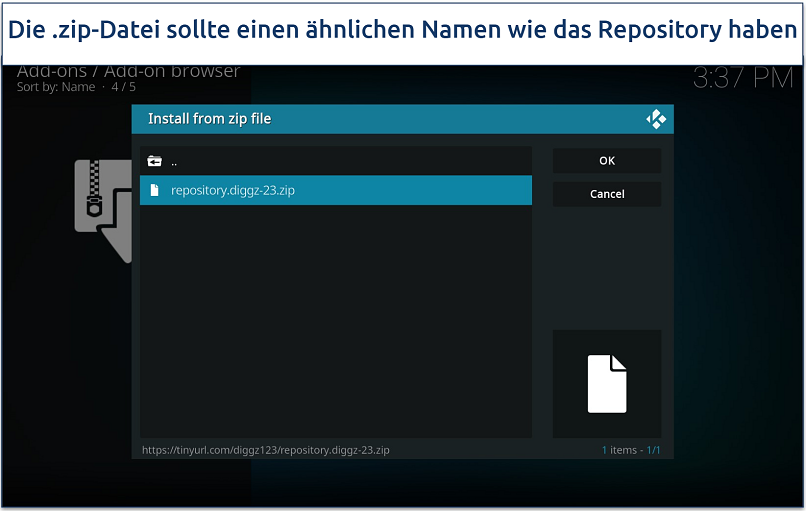Click the "1 items" counter text
This screenshot has width=806, height=511.
(620, 450)
